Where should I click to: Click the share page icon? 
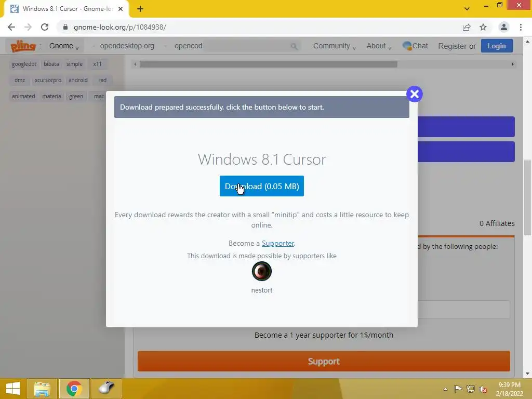(467, 27)
